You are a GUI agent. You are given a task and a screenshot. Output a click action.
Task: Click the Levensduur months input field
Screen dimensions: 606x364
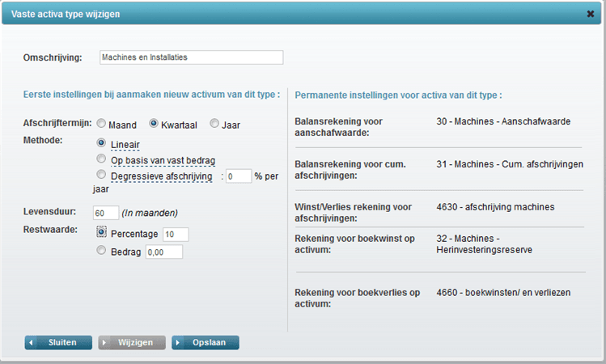106,213
